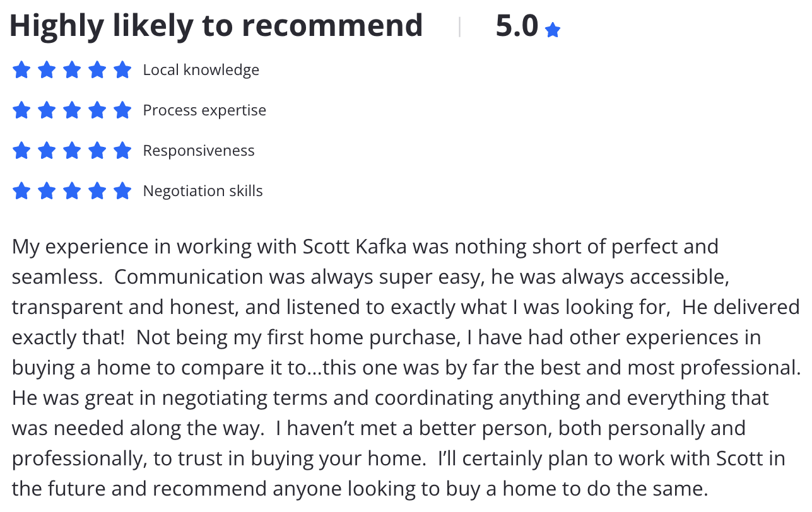This screenshot has height=512, width=812.
Task: Click the 5.0 rating score
Action: tap(517, 26)
